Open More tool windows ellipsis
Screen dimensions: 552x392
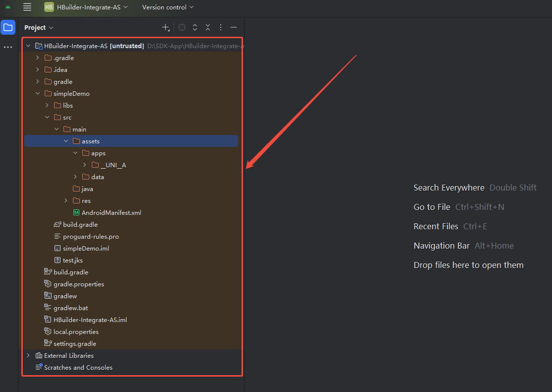pyautogui.click(x=8, y=47)
